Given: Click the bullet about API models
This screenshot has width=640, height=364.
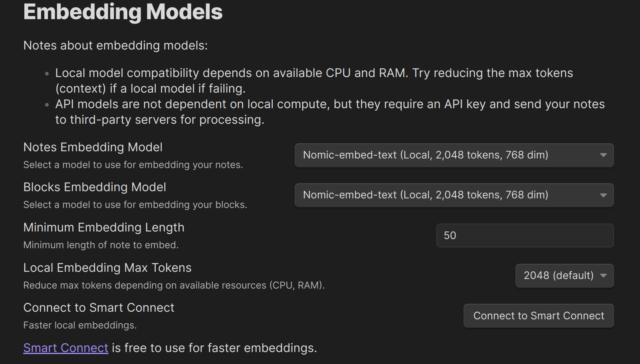Looking at the screenshot, I should click(x=330, y=112).
